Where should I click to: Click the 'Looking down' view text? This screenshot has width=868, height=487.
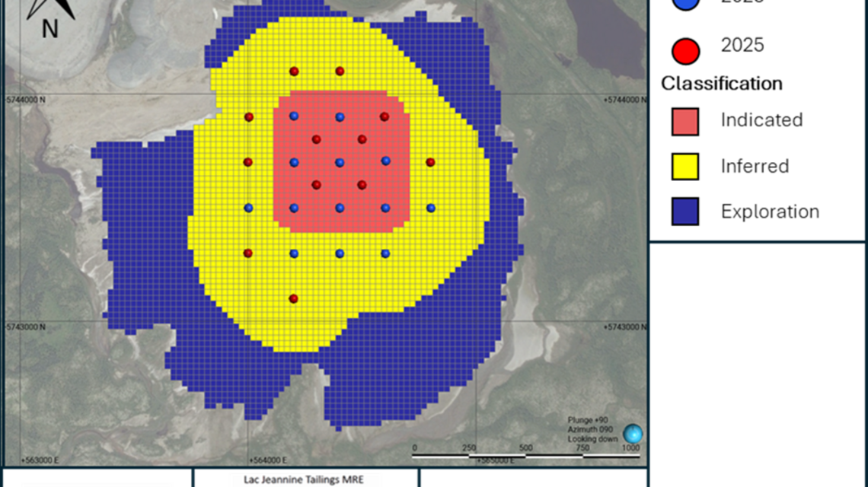[592, 439]
